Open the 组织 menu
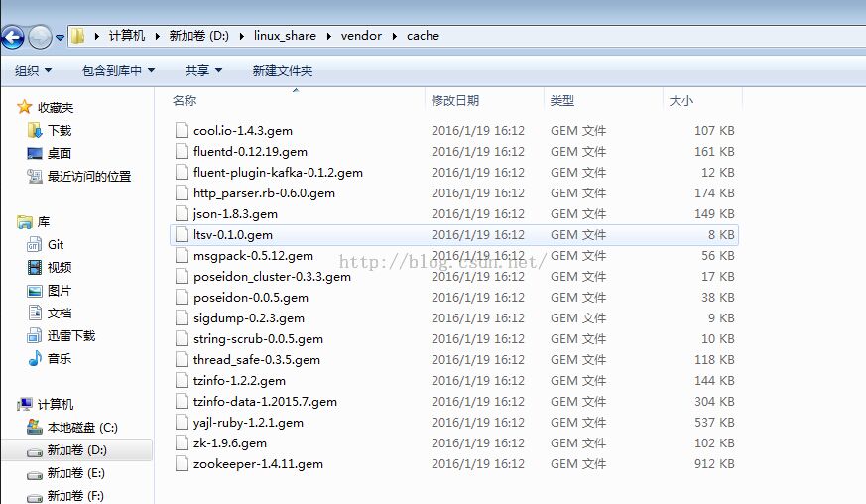 33,70
